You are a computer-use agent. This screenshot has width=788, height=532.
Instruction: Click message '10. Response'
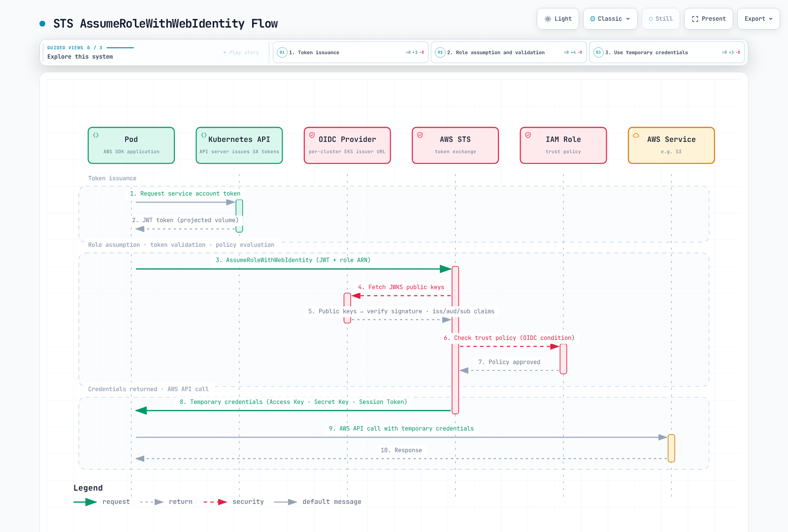[x=401, y=450]
